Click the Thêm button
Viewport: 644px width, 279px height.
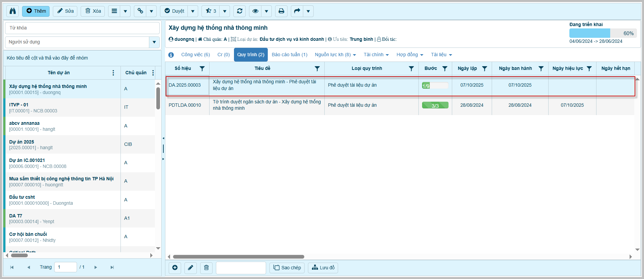pyautogui.click(x=36, y=11)
